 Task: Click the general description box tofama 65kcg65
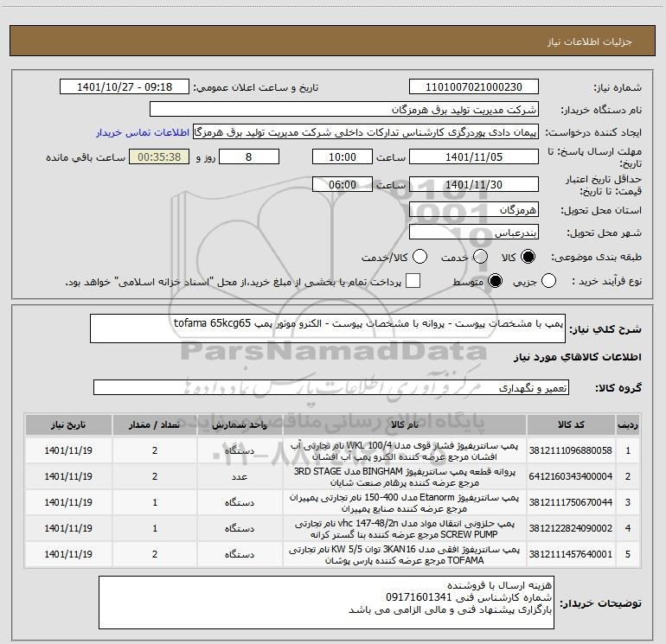click(x=328, y=328)
